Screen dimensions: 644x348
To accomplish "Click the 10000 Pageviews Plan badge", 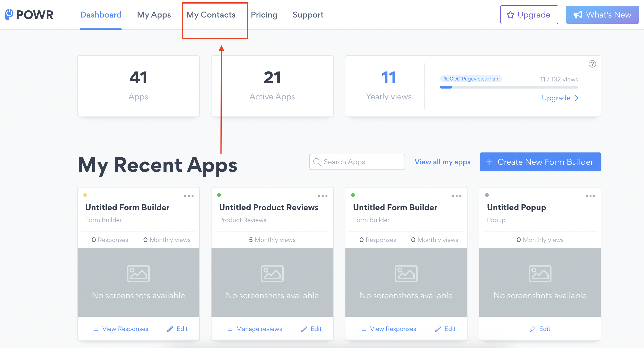I will 471,79.
